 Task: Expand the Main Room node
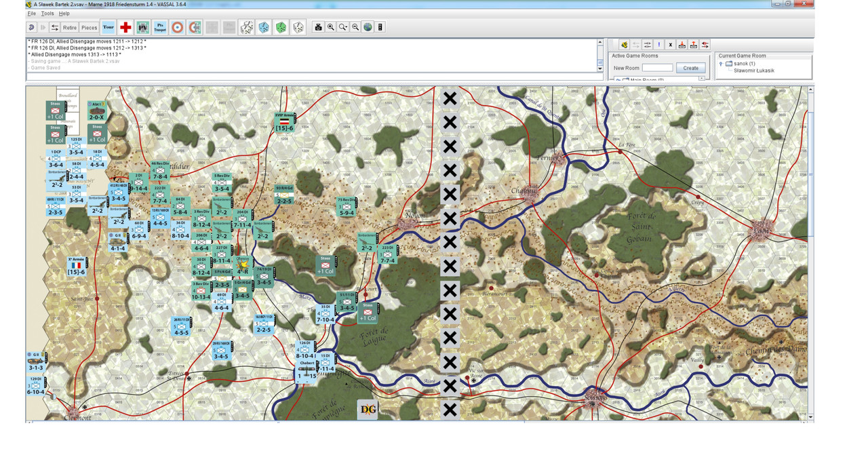(617, 80)
